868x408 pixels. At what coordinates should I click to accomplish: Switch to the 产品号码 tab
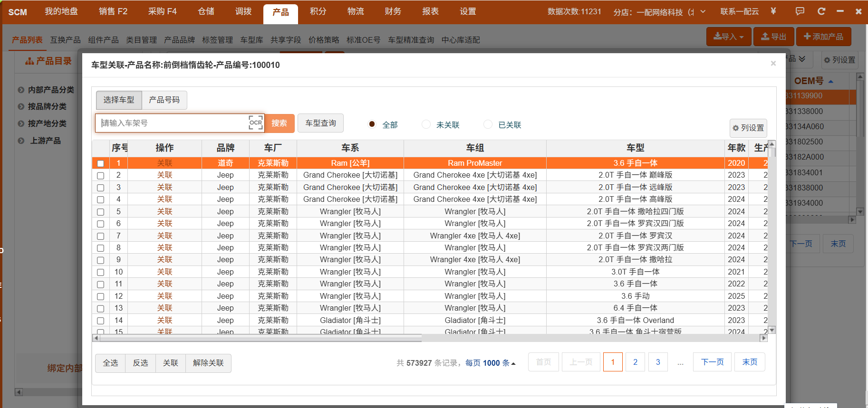click(x=164, y=100)
